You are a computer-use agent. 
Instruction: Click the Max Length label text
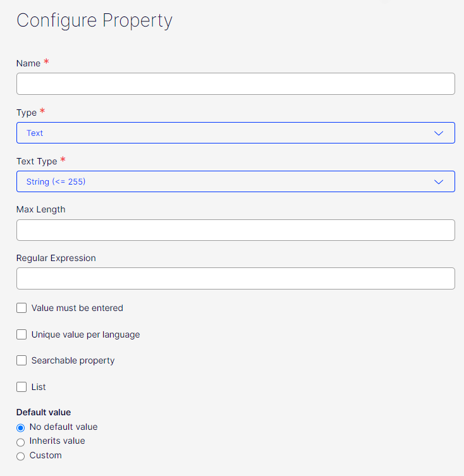pos(40,209)
